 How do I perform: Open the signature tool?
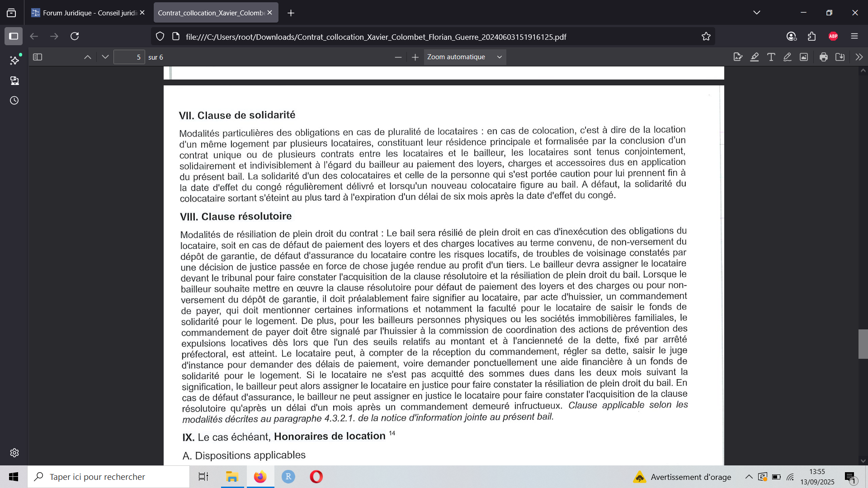738,57
